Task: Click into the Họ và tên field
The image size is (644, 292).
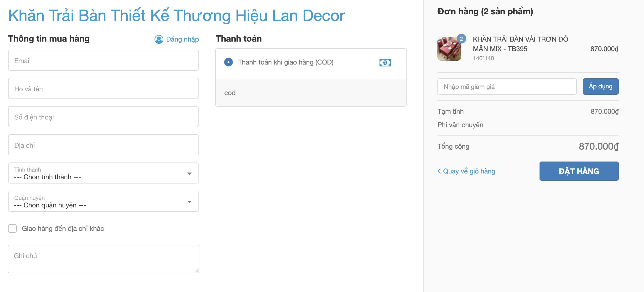Action: [x=103, y=89]
